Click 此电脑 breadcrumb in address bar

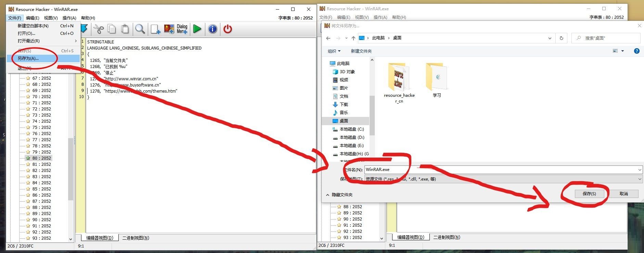tap(378, 38)
